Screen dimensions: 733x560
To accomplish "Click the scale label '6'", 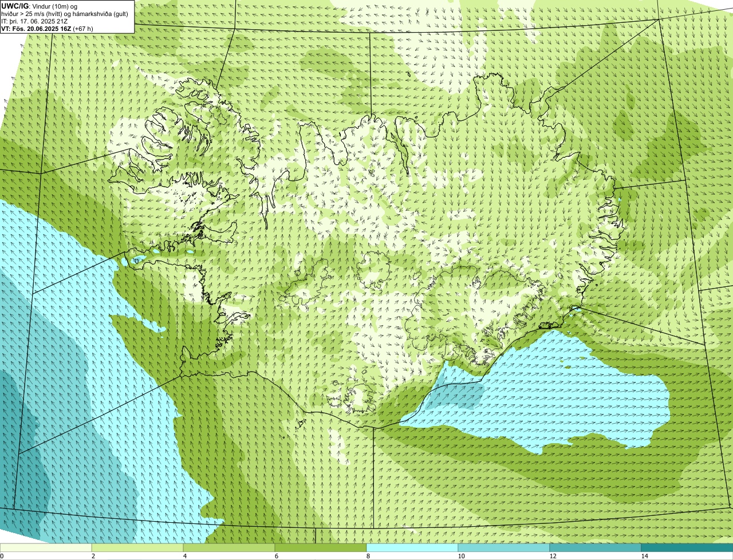I will 276,556.
